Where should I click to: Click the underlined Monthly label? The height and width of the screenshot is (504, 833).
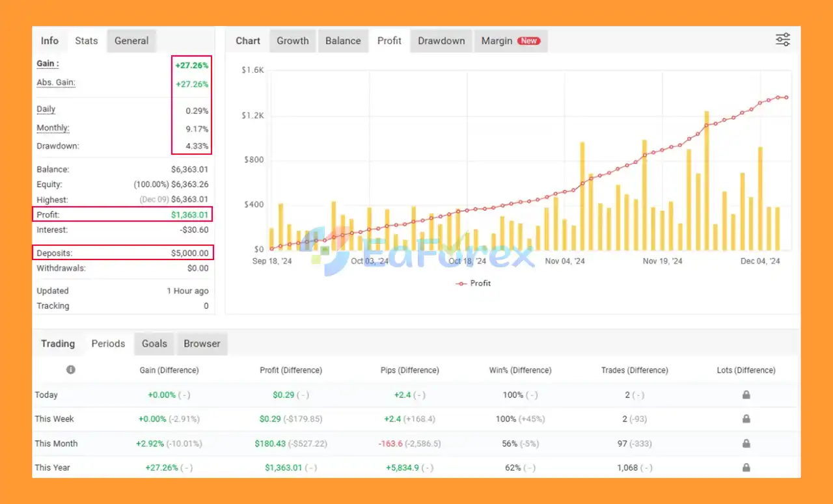(53, 128)
